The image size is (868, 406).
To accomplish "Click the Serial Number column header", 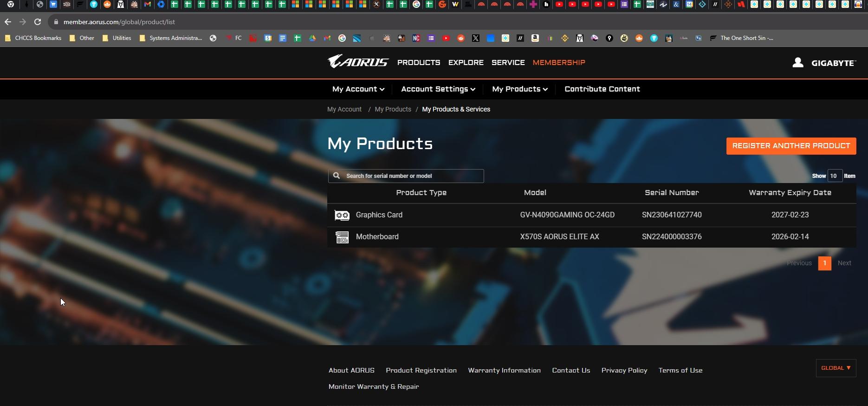I will [x=672, y=193].
